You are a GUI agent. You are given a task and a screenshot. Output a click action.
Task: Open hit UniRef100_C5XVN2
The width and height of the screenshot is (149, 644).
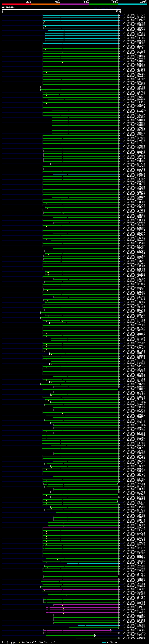point(133,569)
